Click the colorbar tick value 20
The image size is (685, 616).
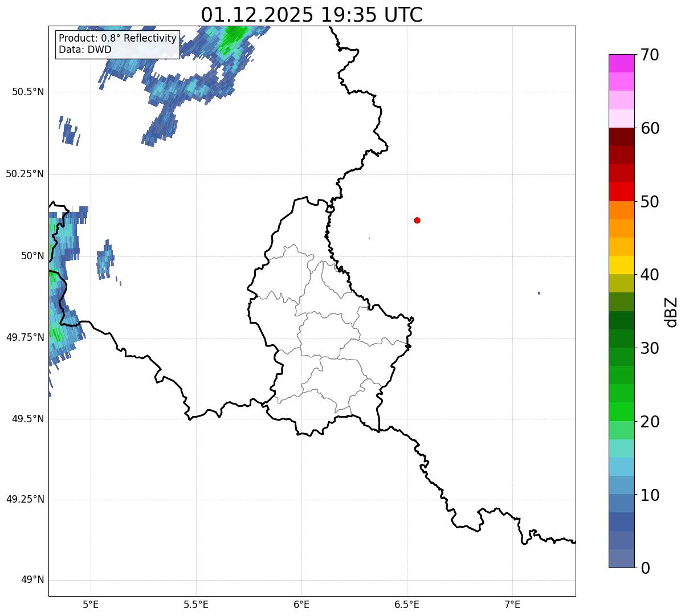coord(650,422)
